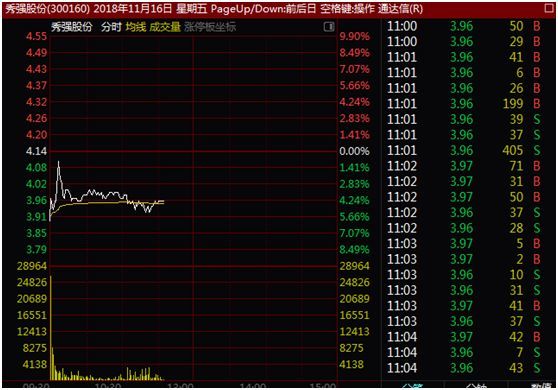Select the 11:01 trade row with volume 405
This screenshot has height=390, width=558.
tap(464, 151)
